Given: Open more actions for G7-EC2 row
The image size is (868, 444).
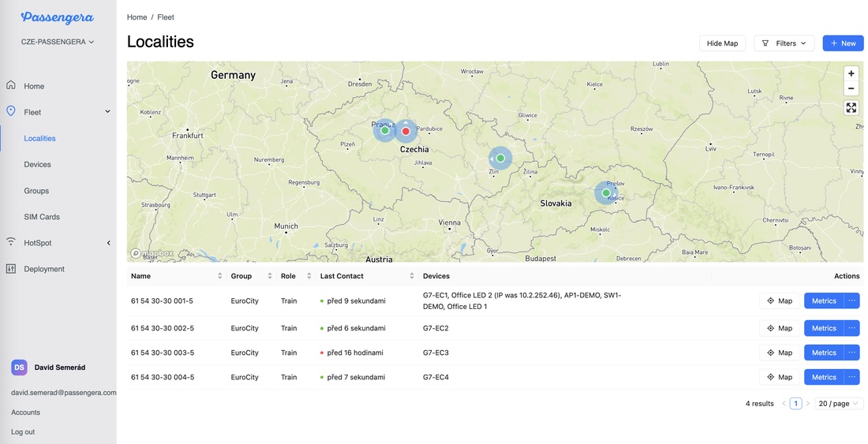Looking at the screenshot, I should pos(851,328).
